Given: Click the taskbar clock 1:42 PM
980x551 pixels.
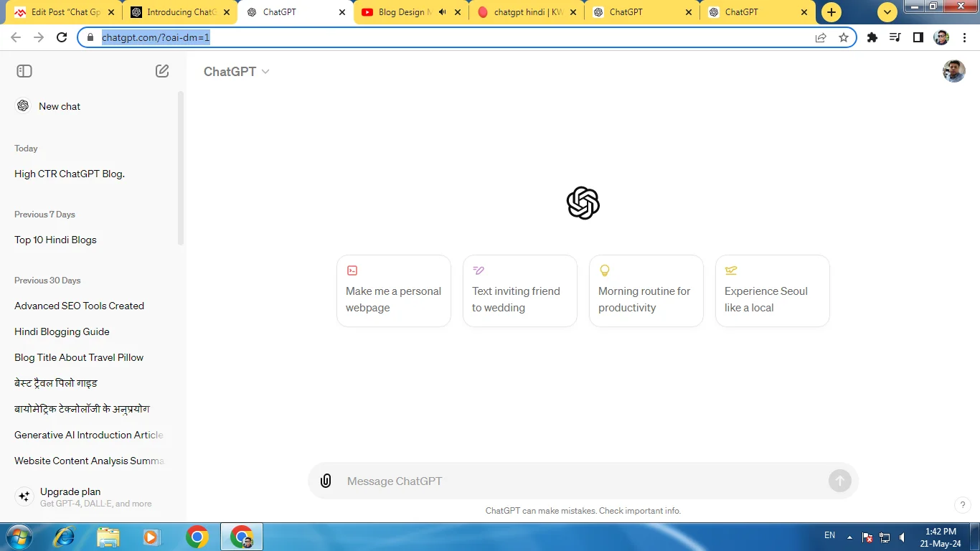Looking at the screenshot, I should tap(941, 532).
